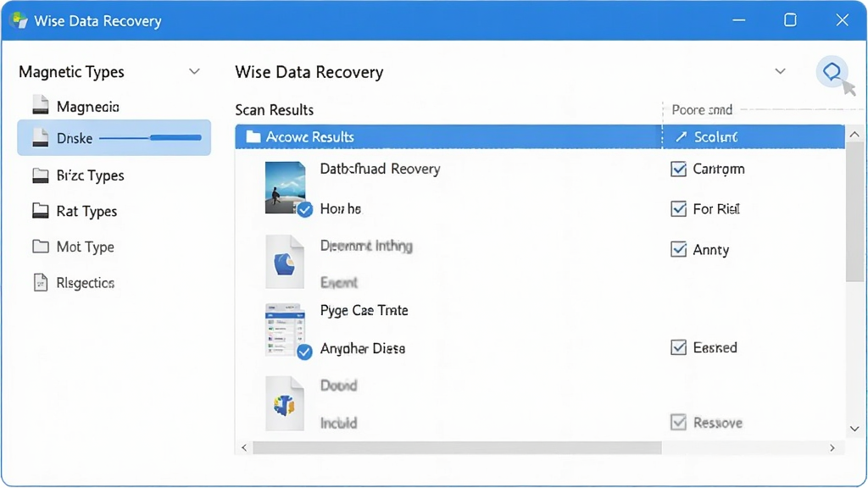Select the Datbcfuad Reovery entry
868x488 pixels.
380,169
